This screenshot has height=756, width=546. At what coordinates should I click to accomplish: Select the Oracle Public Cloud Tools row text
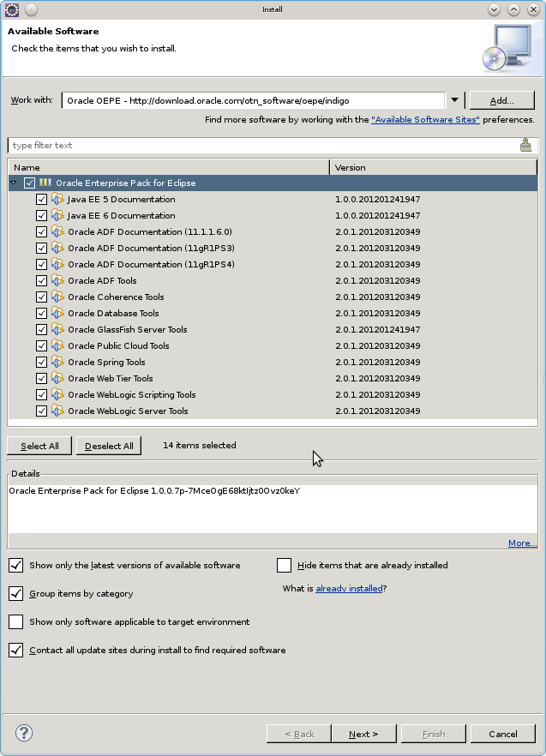coord(118,345)
